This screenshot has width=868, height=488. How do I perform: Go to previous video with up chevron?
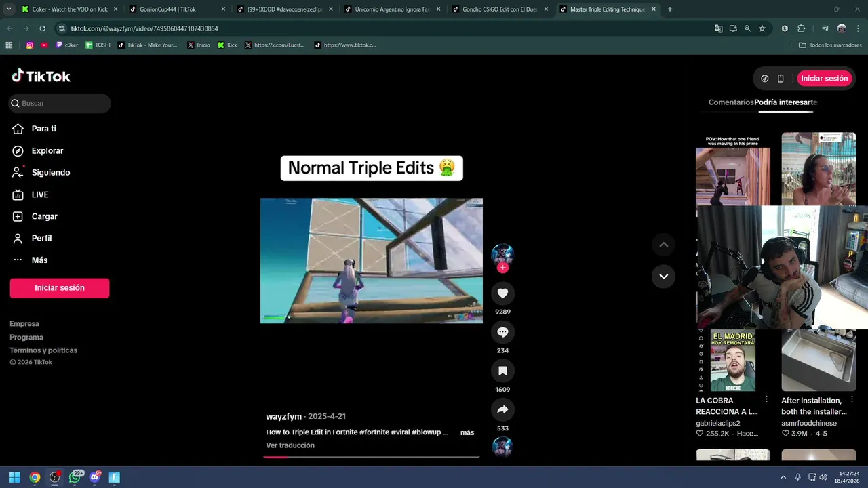coord(663,245)
